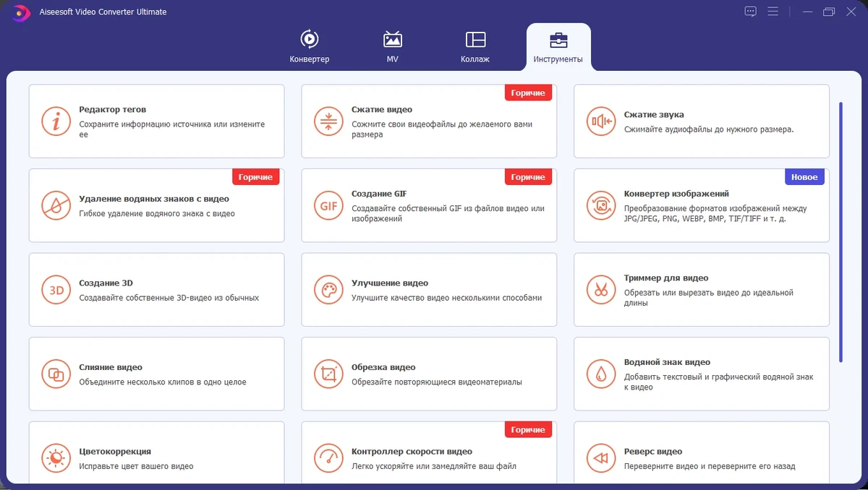Open the Обрезка видео tool title

pos(383,367)
